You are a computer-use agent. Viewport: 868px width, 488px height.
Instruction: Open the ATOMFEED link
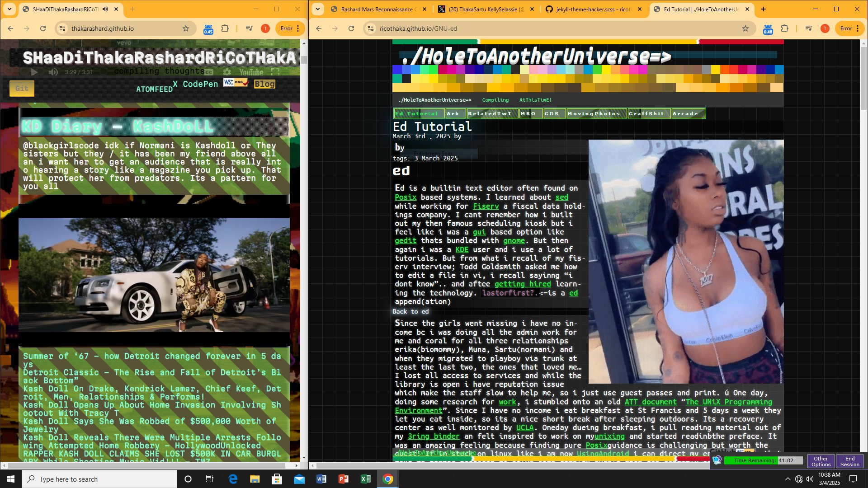155,89
